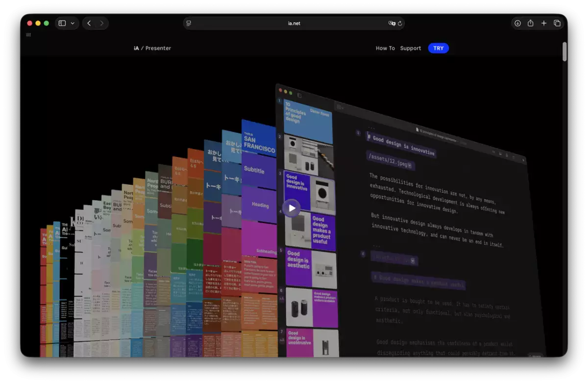Open the Share menu
Viewport: 588px width, 384px height.
coord(531,23)
